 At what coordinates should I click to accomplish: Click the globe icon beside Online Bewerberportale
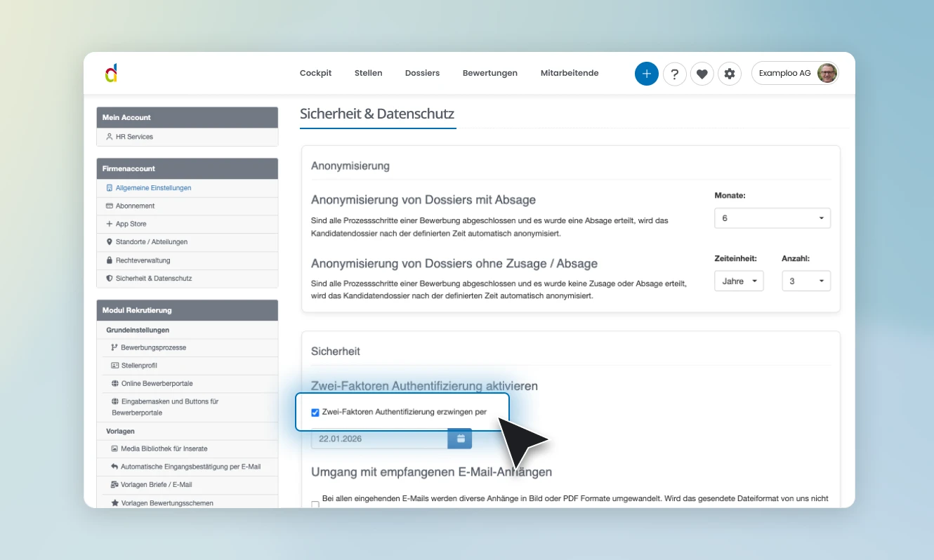click(114, 384)
